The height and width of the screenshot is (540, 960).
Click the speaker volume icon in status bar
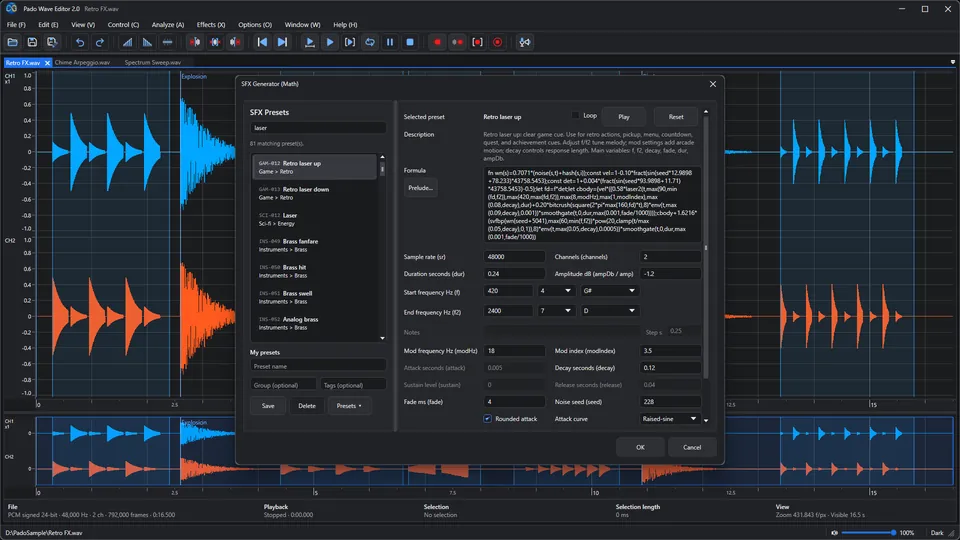click(834, 533)
